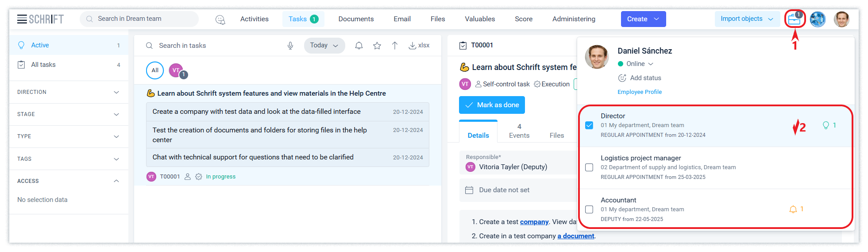Open the Documents menu item
This screenshot has height=252, width=868.
pos(356,19)
